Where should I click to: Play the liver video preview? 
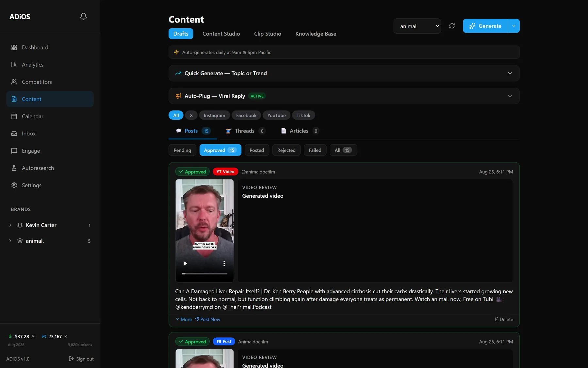pyautogui.click(x=185, y=263)
